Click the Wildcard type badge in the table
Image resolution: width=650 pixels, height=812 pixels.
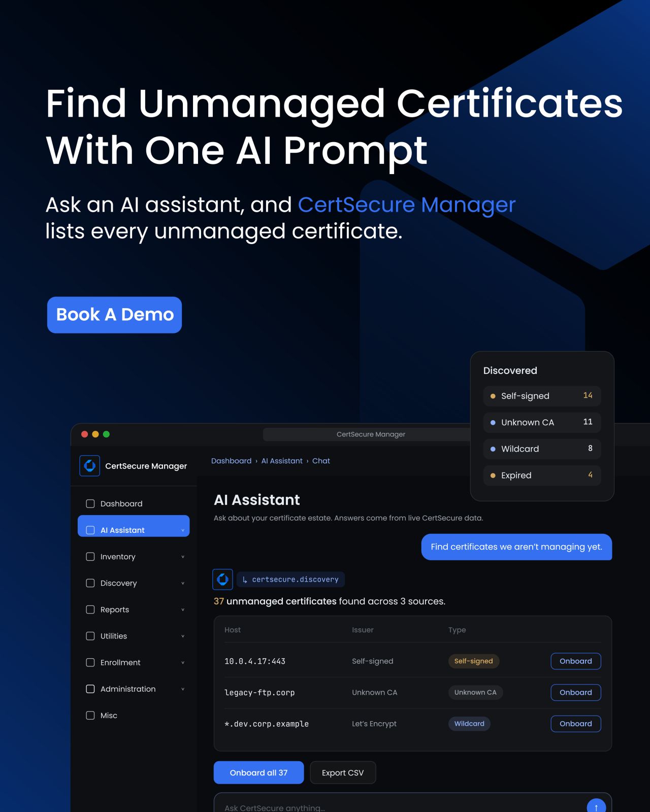pyautogui.click(x=469, y=724)
